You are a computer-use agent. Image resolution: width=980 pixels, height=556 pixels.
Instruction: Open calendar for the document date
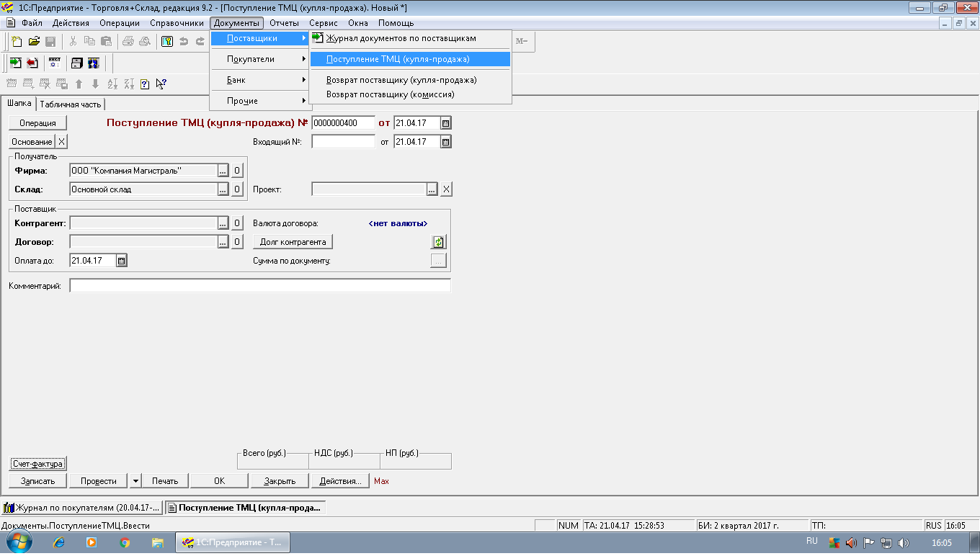[x=445, y=123]
